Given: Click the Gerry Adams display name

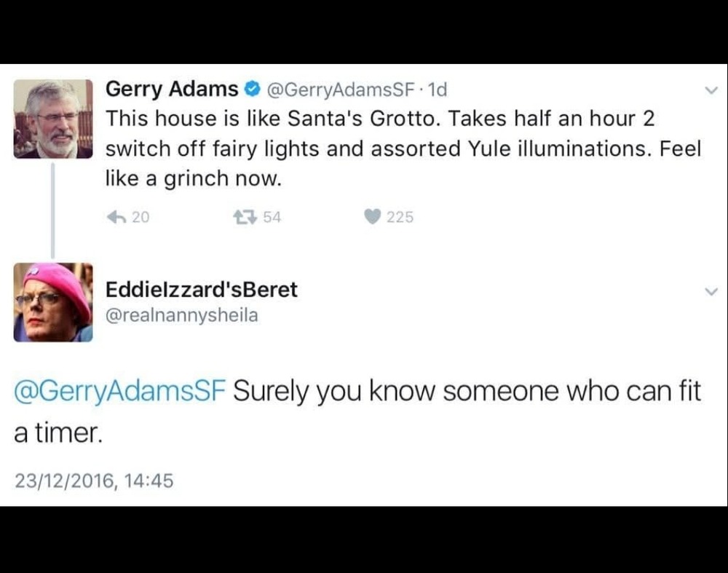Looking at the screenshot, I should coord(172,90).
